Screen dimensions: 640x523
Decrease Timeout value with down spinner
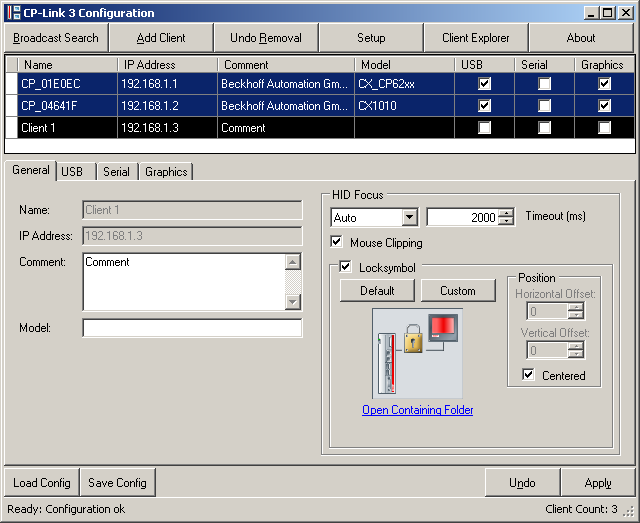coord(506,221)
